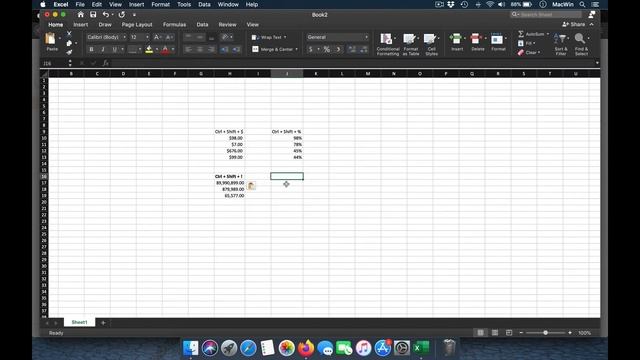Open Conditional Formatting

point(387,44)
